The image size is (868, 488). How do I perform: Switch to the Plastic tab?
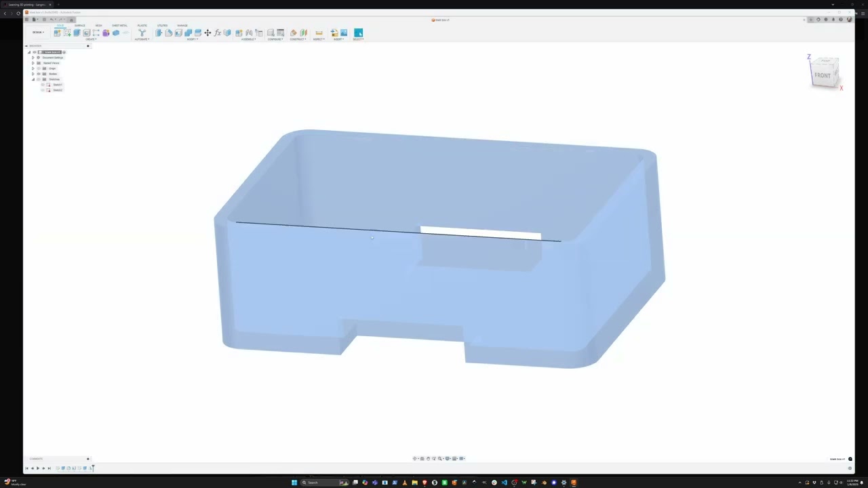coord(142,26)
